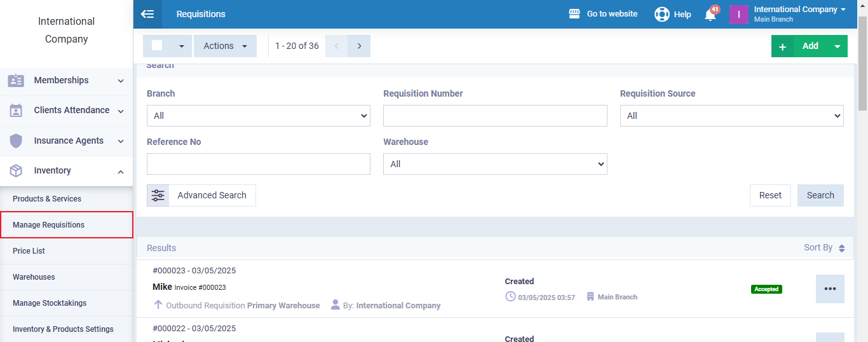Collapse sidebar with the back arrow icon

[147, 14]
